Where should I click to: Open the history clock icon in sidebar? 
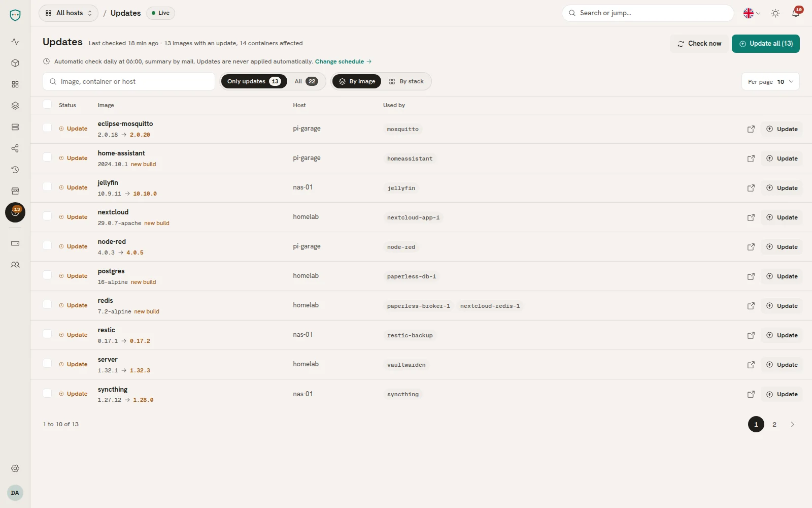[15, 170]
